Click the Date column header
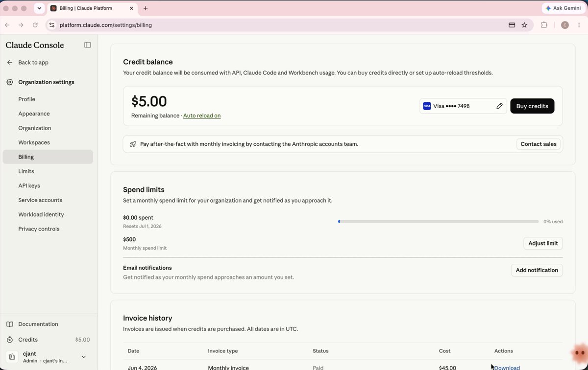 tap(134, 351)
